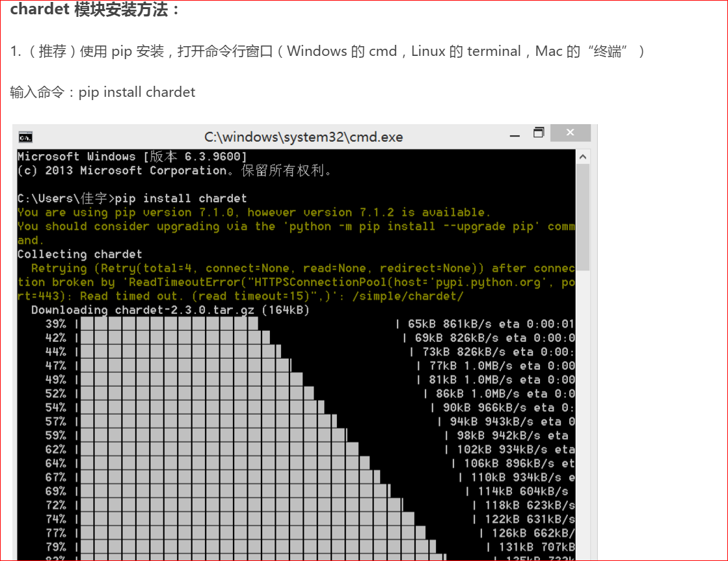Click the yellow pip version 7.1.0 warning
The width and height of the screenshot is (728, 561).
click(x=254, y=213)
